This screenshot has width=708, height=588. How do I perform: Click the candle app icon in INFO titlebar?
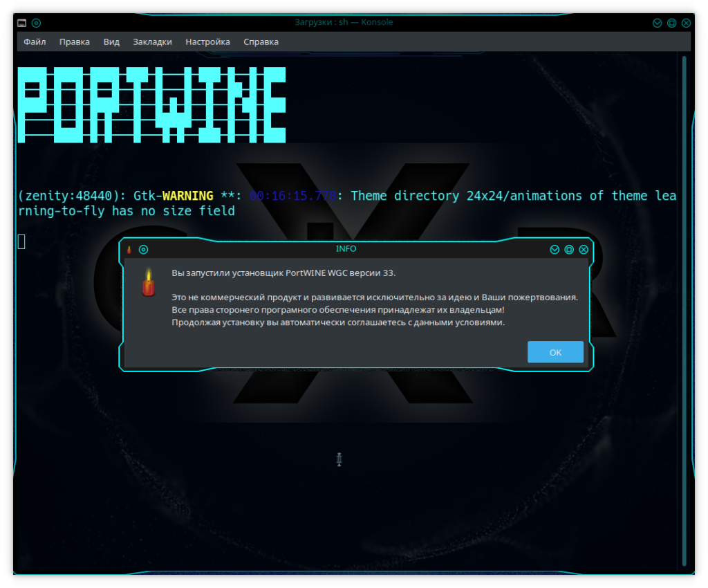[x=129, y=250]
